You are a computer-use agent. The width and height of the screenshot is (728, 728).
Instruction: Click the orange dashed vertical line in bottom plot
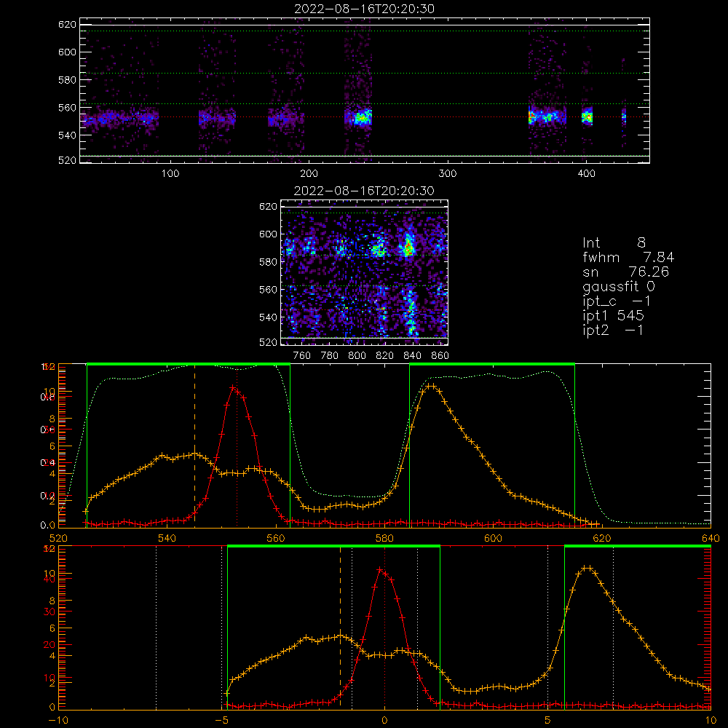(x=340, y=628)
